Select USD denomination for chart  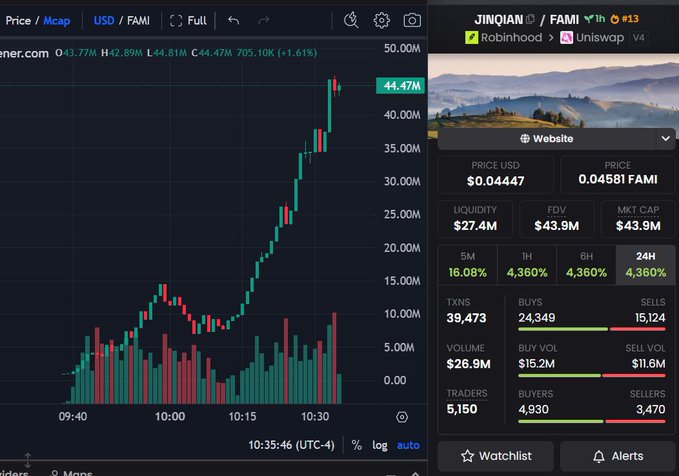pos(104,20)
